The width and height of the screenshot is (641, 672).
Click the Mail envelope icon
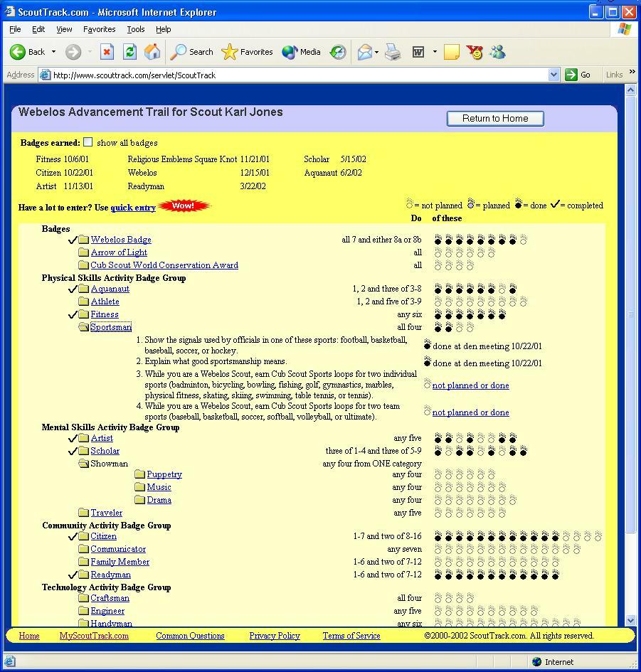tap(364, 52)
